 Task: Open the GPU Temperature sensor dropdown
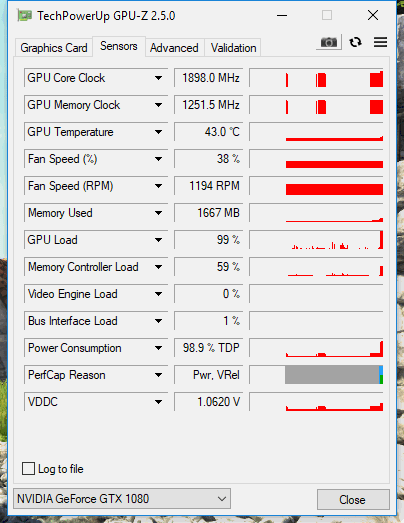[158, 132]
